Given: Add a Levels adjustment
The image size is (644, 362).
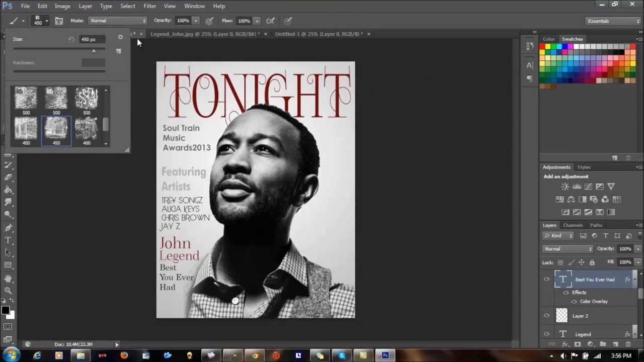Looking at the screenshot, I should pos(577,187).
